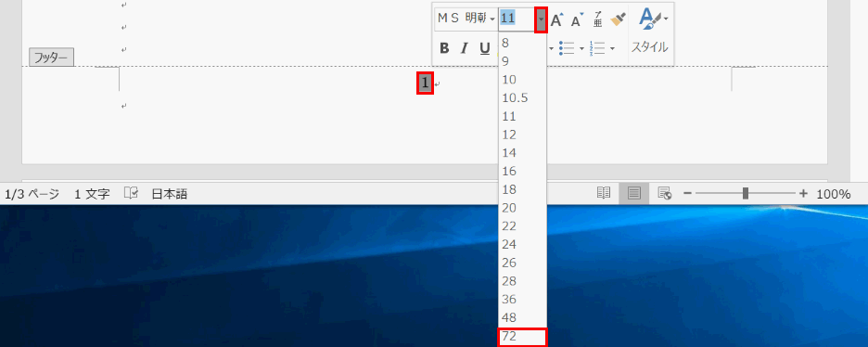Open the font size dropdown arrow

(541, 19)
